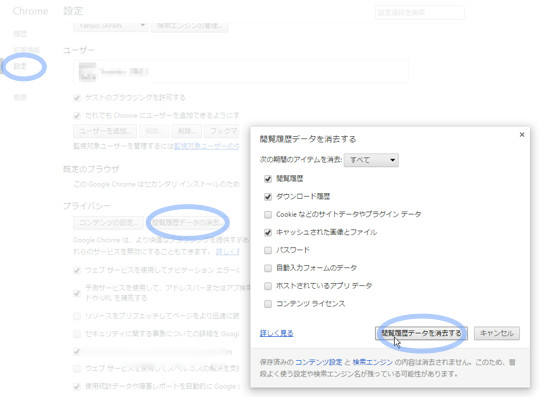Click the settings search field at top
This screenshot has height=397, width=540.
(419, 13)
